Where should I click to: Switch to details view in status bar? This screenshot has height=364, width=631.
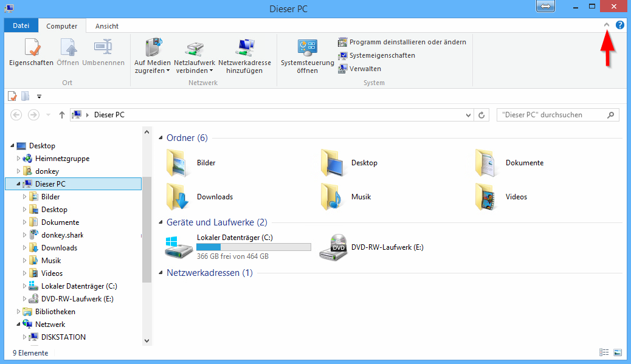pos(604,352)
